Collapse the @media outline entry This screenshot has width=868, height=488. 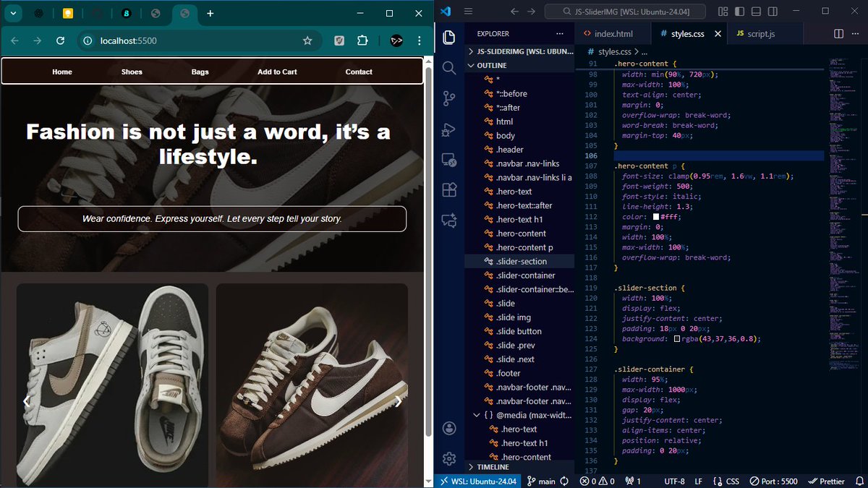click(477, 415)
